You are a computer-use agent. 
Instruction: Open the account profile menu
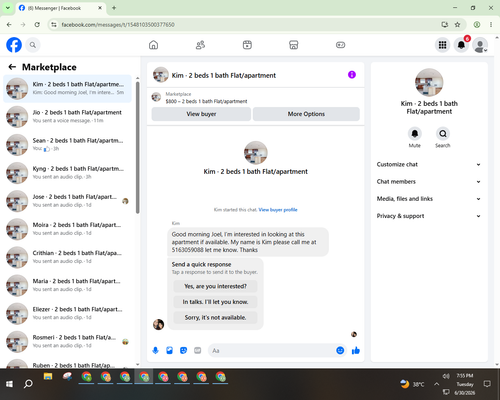coord(480,45)
